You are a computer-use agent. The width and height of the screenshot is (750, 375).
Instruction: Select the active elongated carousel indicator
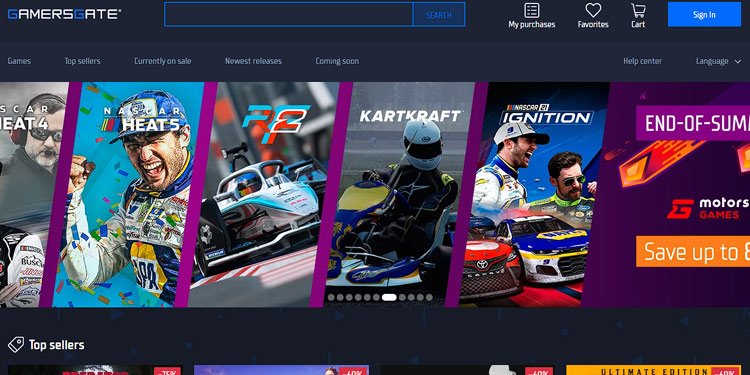(x=389, y=298)
